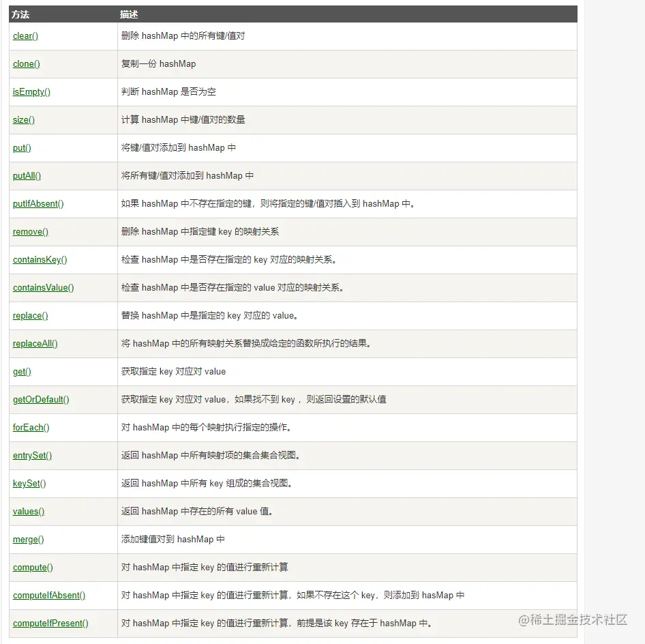Open the clear() method link

25,35
